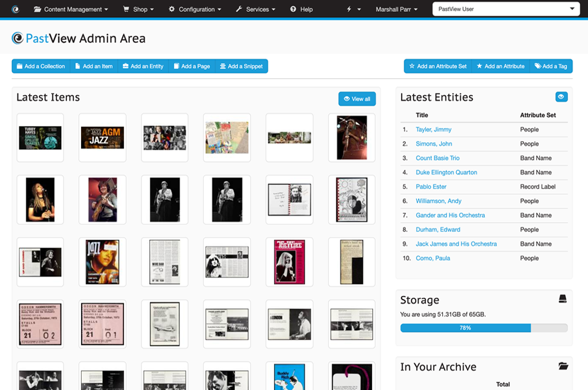Click Add an Attribute Set button
Screen dimensions: 588x390
click(438, 66)
